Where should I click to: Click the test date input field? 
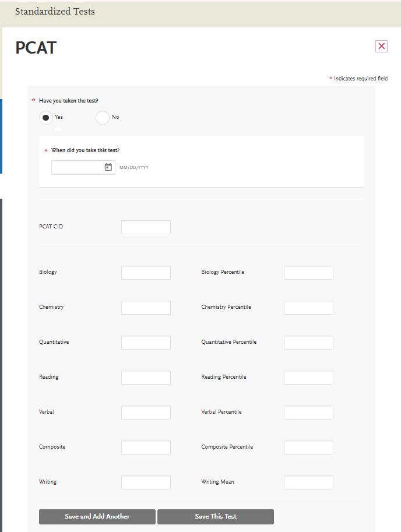click(x=78, y=167)
